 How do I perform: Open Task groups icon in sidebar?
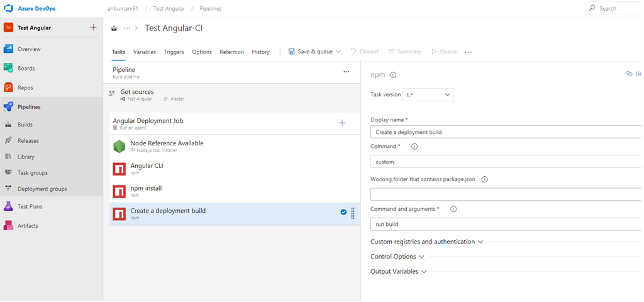click(8, 172)
